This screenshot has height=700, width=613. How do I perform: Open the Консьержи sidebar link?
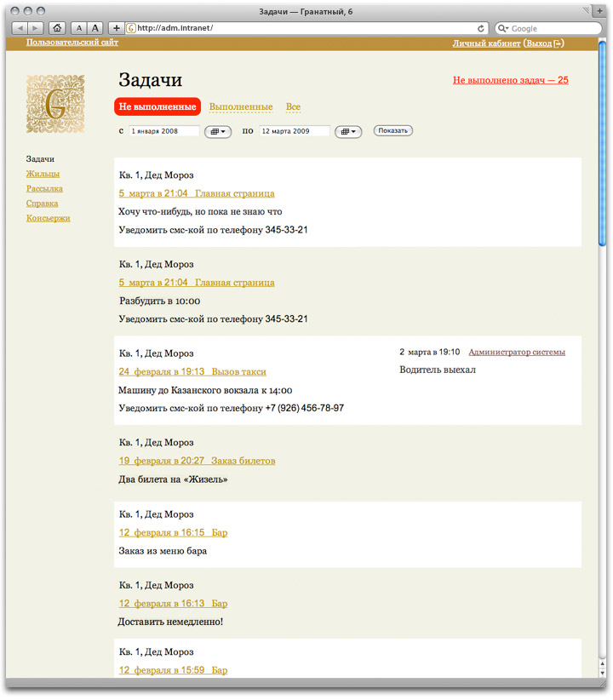click(x=48, y=218)
